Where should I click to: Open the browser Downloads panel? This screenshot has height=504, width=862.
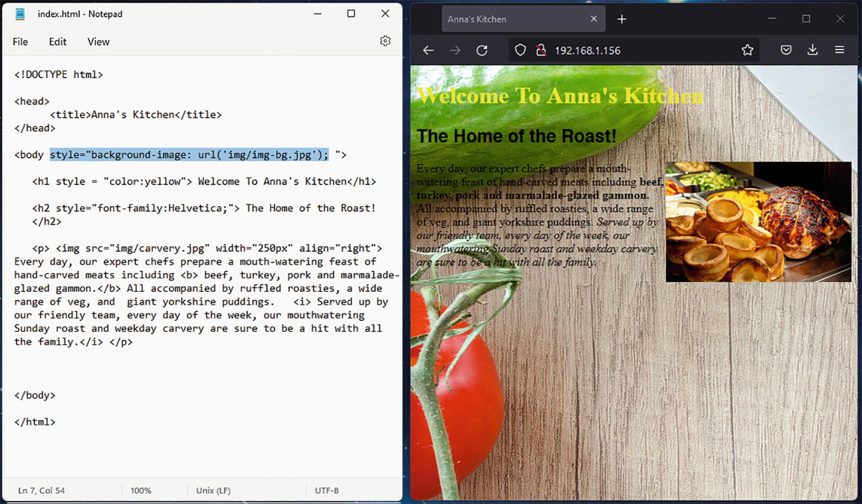click(x=812, y=50)
